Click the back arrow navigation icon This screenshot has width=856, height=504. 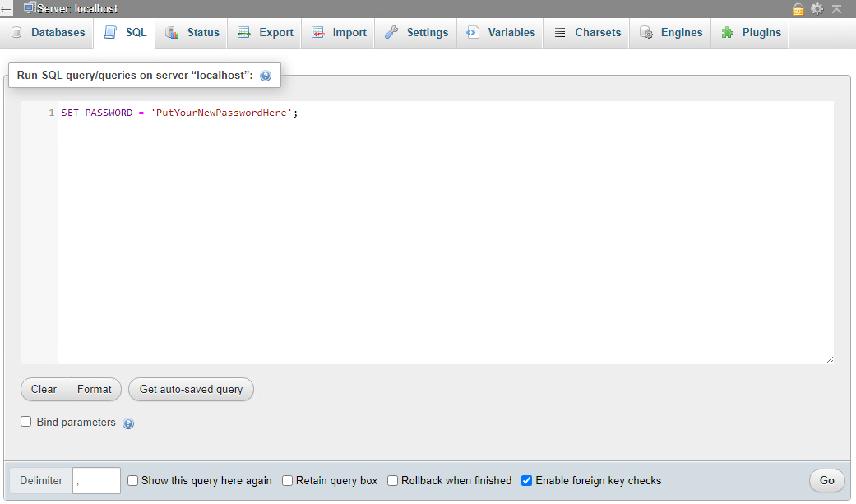point(7,9)
